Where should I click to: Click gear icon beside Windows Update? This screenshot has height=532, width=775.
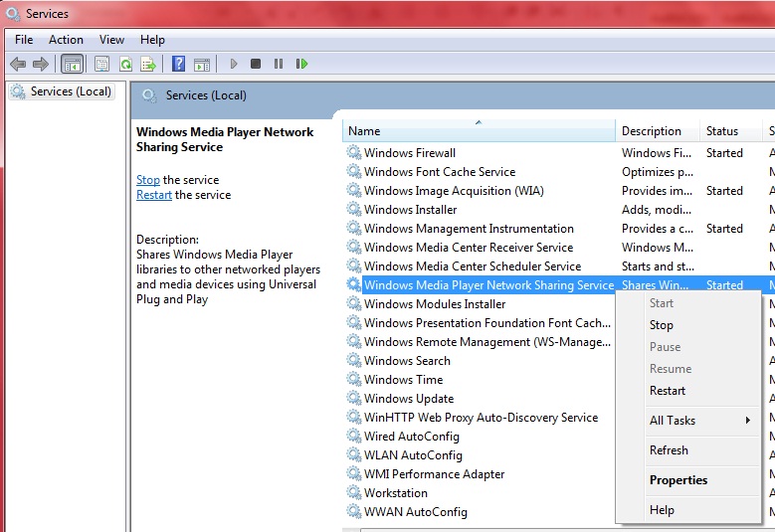pyautogui.click(x=354, y=398)
